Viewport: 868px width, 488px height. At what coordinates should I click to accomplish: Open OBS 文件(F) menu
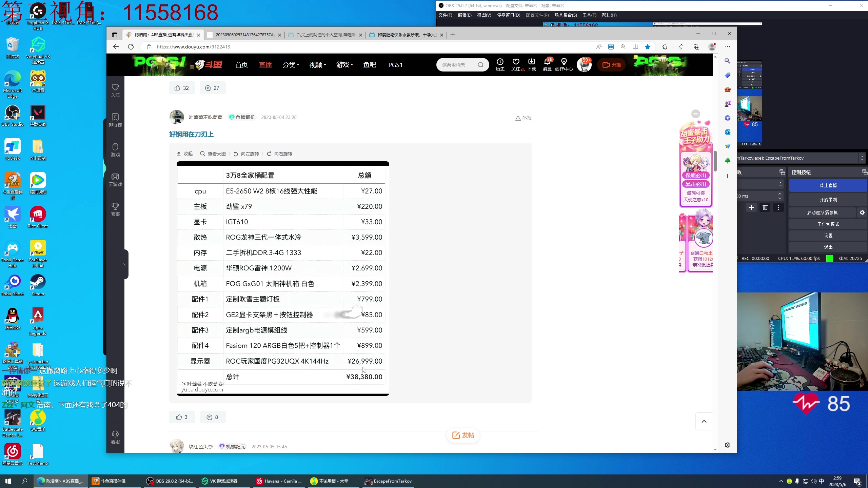445,15
